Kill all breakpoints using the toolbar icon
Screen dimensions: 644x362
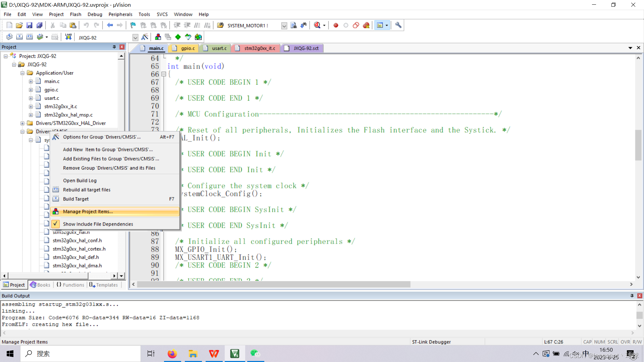point(366,25)
